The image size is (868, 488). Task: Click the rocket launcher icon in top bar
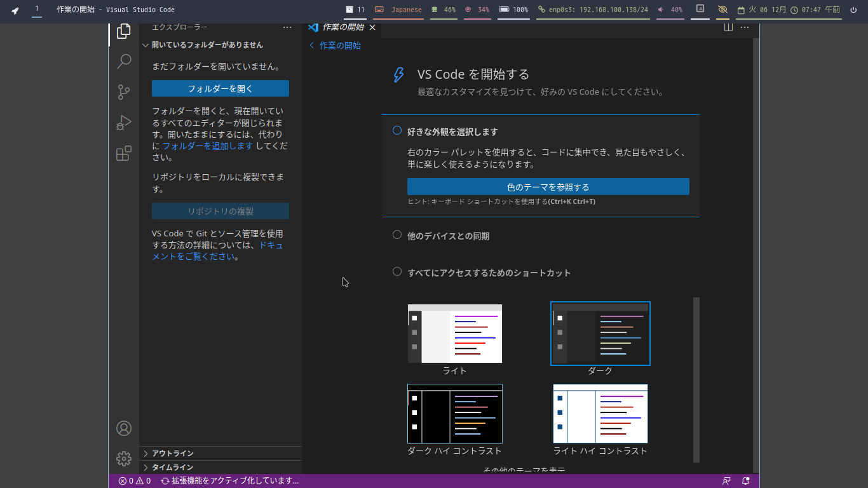[15, 10]
